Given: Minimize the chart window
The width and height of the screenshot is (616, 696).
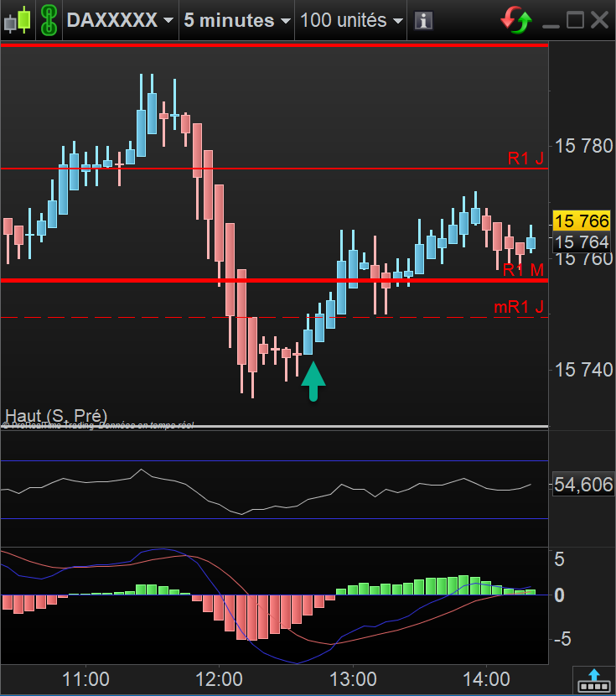Looking at the screenshot, I should (551, 25).
